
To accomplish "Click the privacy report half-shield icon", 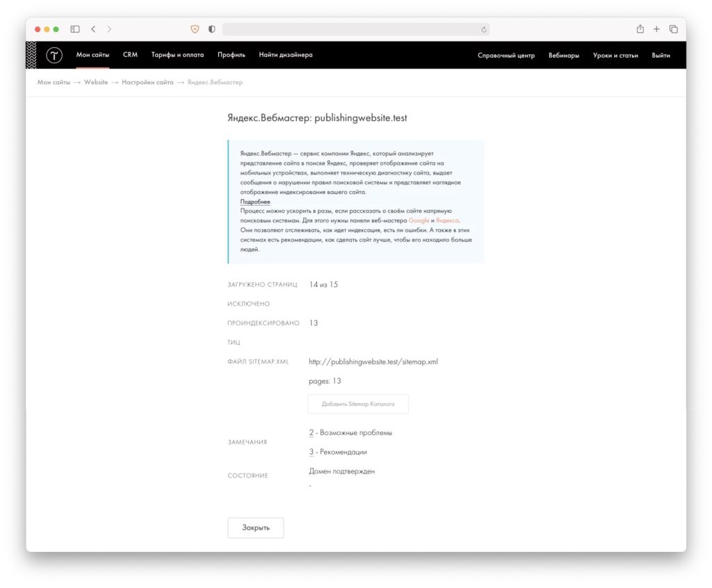I will tap(211, 29).
